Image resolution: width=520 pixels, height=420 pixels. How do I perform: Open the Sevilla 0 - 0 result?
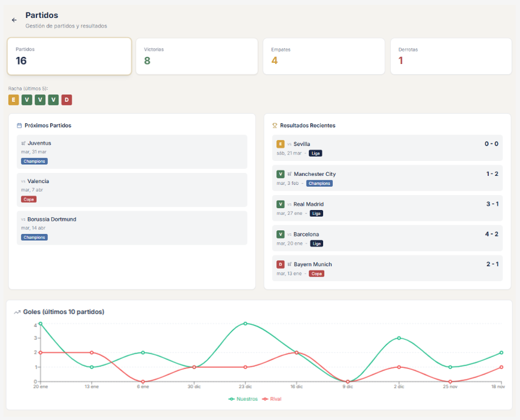click(x=387, y=148)
